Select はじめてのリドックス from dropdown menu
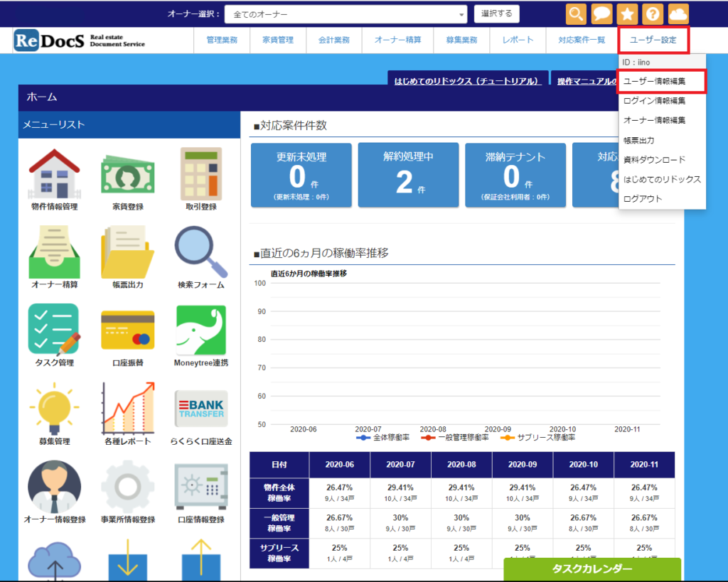The height and width of the screenshot is (582, 728). tap(662, 179)
